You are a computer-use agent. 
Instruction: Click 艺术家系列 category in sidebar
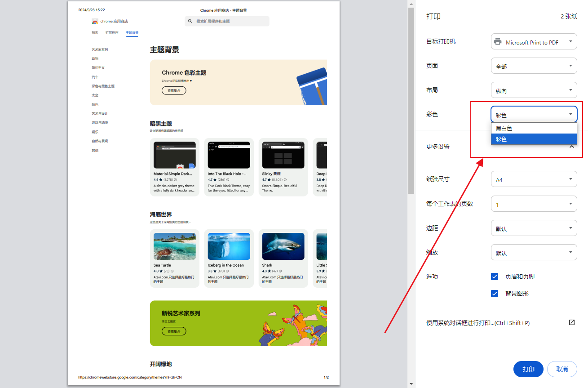(x=100, y=50)
